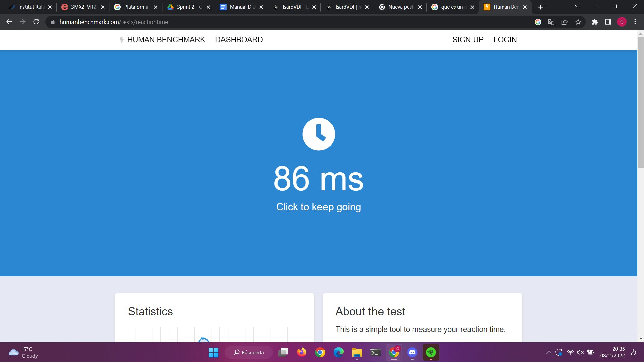Switch to the 'que es un' Google search tab
The image size is (644, 362).
[453, 7]
